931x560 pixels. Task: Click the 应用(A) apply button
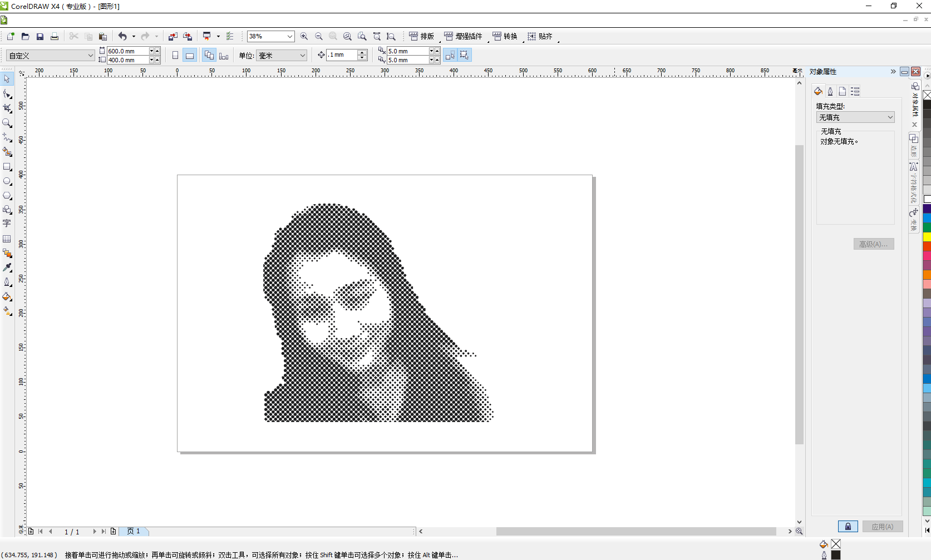pyautogui.click(x=883, y=527)
